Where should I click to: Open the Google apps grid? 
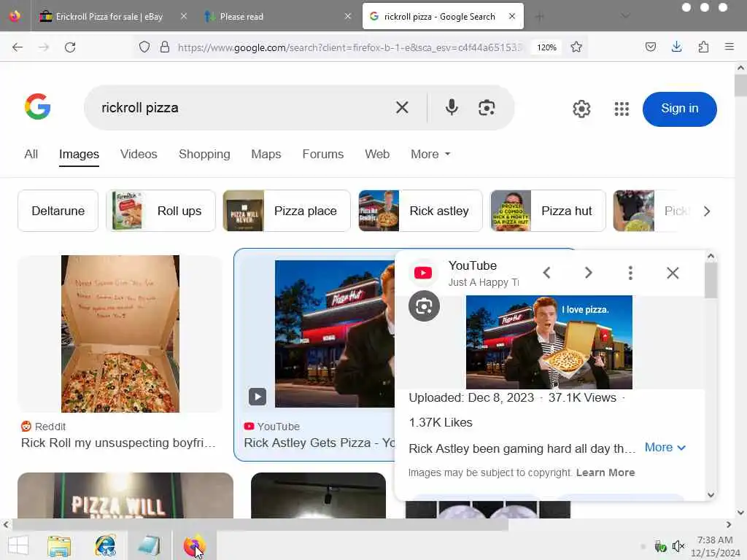point(622,109)
